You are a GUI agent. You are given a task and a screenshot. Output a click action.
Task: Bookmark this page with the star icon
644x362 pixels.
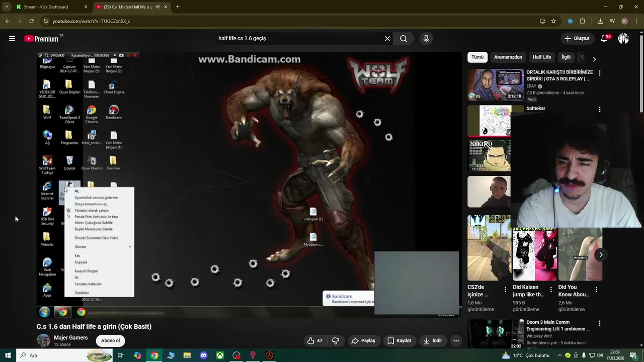pos(553,21)
